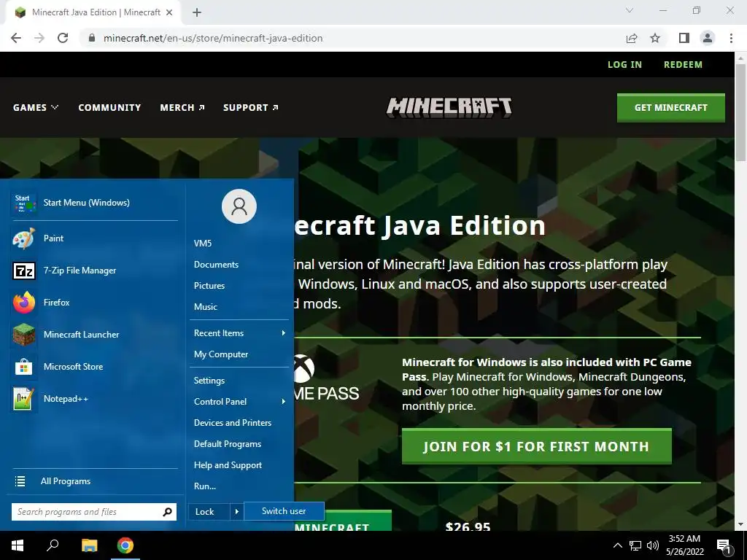The image size is (747, 560).
Task: Reload the Minecraft page
Action: [63, 38]
